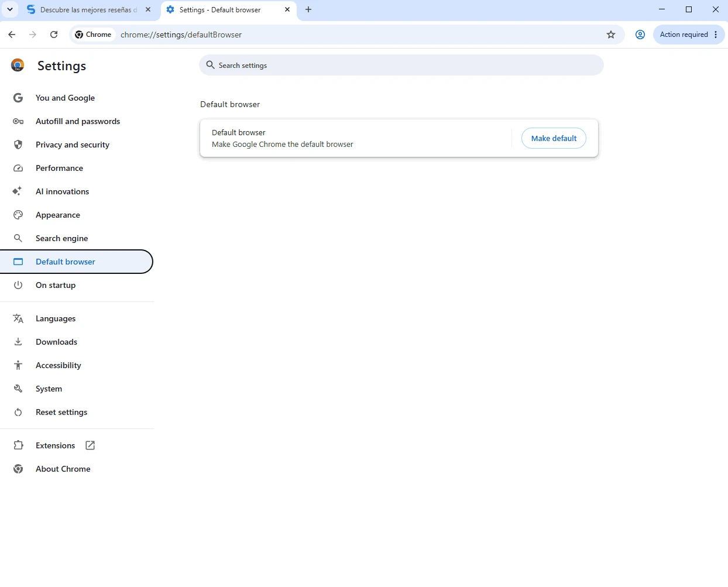Screen dimensions: 728x587
Task: Click the speedometer Performance icon
Action: pyautogui.click(x=18, y=168)
